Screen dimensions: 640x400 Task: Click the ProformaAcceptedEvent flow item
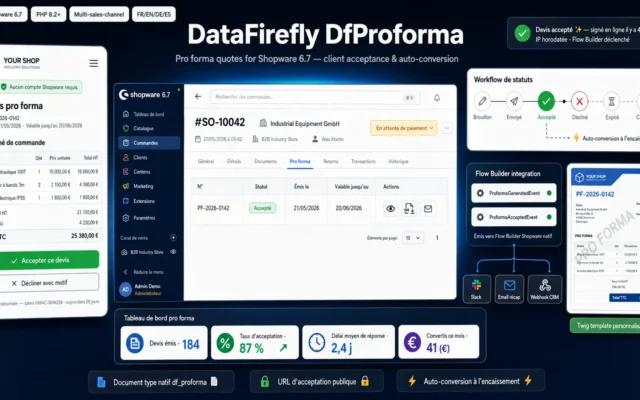pyautogui.click(x=514, y=217)
